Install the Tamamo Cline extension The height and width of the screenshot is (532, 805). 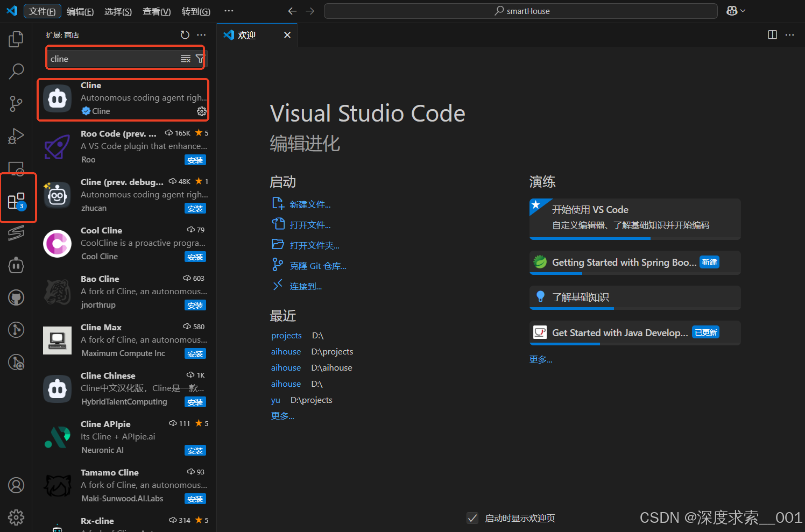[195, 499]
